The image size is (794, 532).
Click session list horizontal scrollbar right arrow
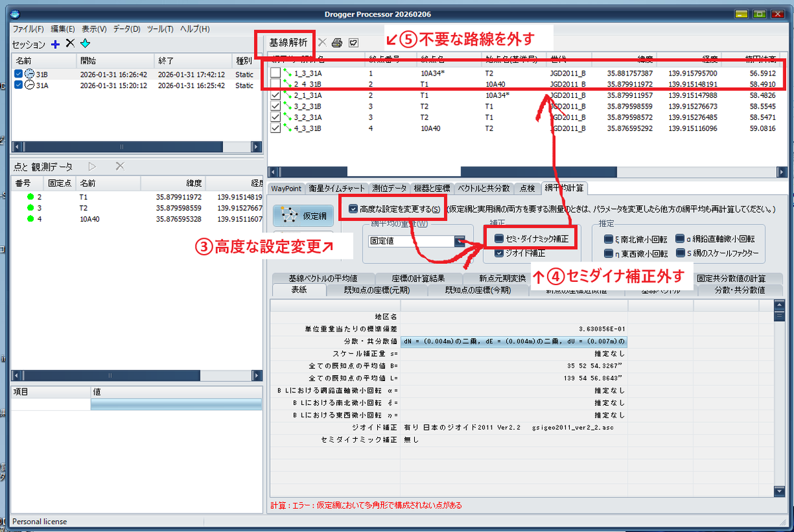point(257,147)
